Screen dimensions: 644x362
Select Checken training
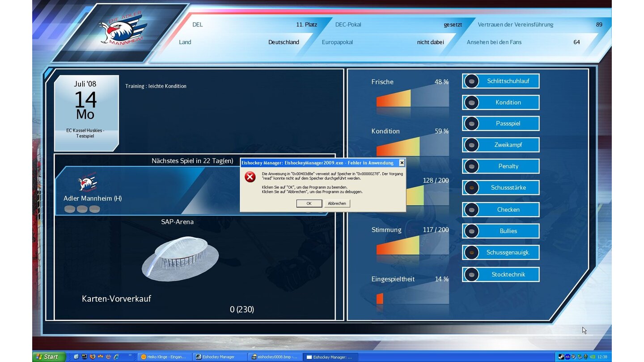pos(500,210)
